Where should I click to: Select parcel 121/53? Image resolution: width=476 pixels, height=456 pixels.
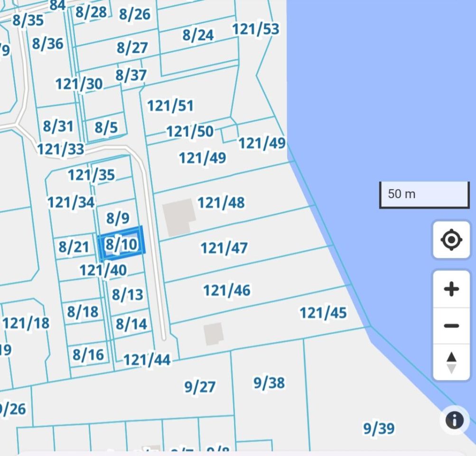[256, 29]
